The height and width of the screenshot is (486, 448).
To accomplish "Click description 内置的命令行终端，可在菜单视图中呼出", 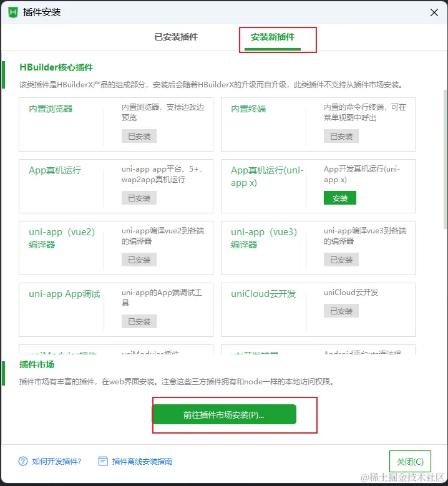I will 365,112.
